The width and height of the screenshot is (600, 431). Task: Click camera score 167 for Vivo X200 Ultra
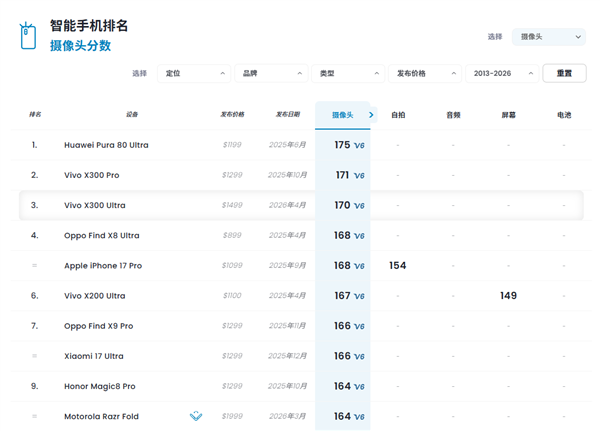(x=342, y=295)
